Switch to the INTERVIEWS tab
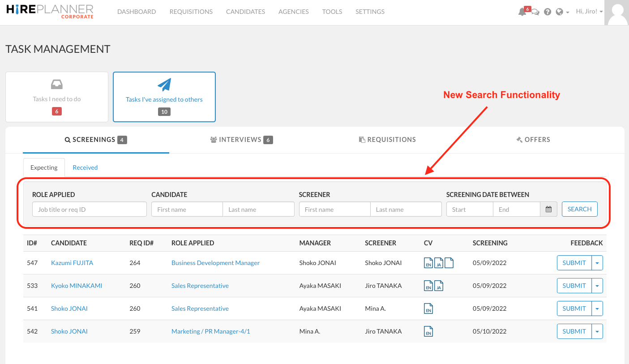The height and width of the screenshot is (364, 629). [241, 139]
